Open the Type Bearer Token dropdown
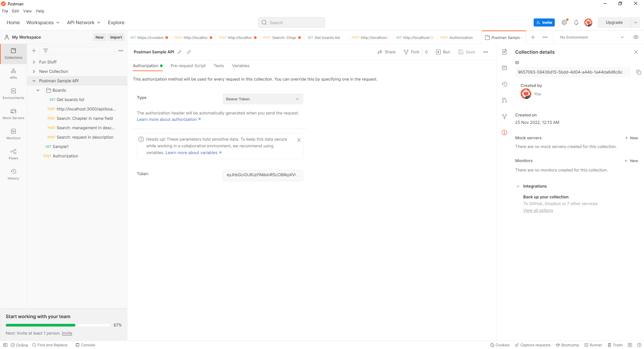The width and height of the screenshot is (644, 349). pos(263,99)
